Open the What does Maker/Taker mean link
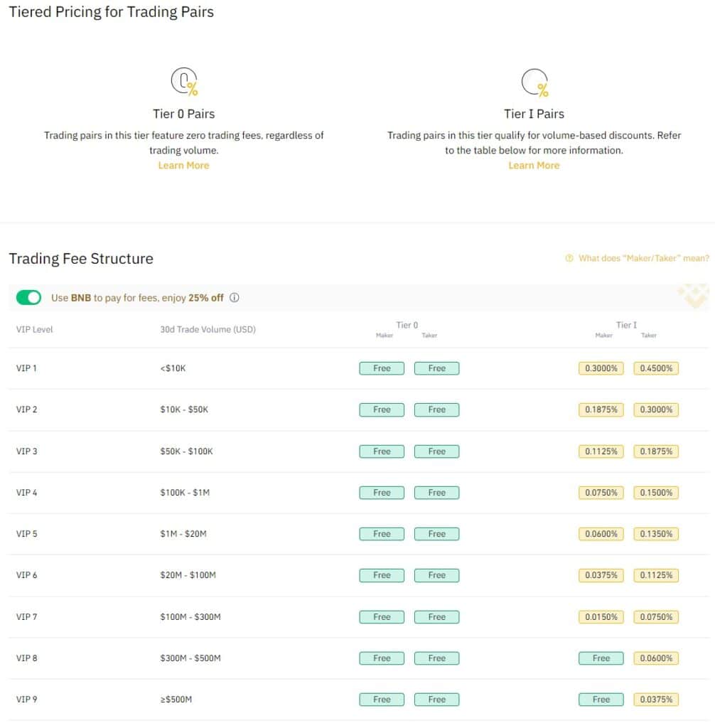 (x=643, y=259)
